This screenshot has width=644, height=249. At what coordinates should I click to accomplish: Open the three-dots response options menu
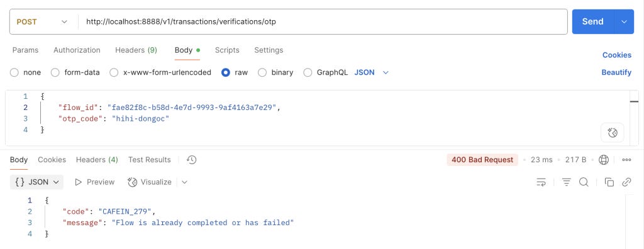(626, 160)
